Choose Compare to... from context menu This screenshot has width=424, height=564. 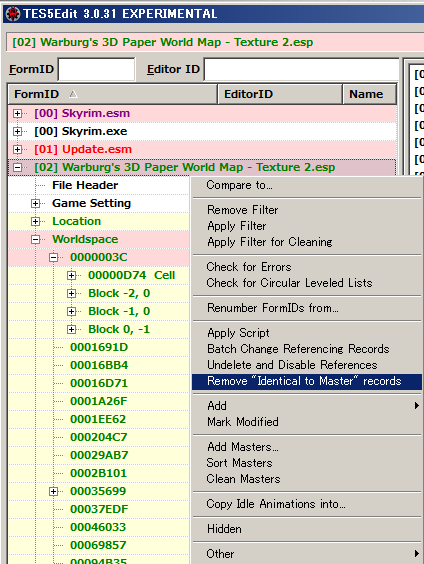[307, 185]
